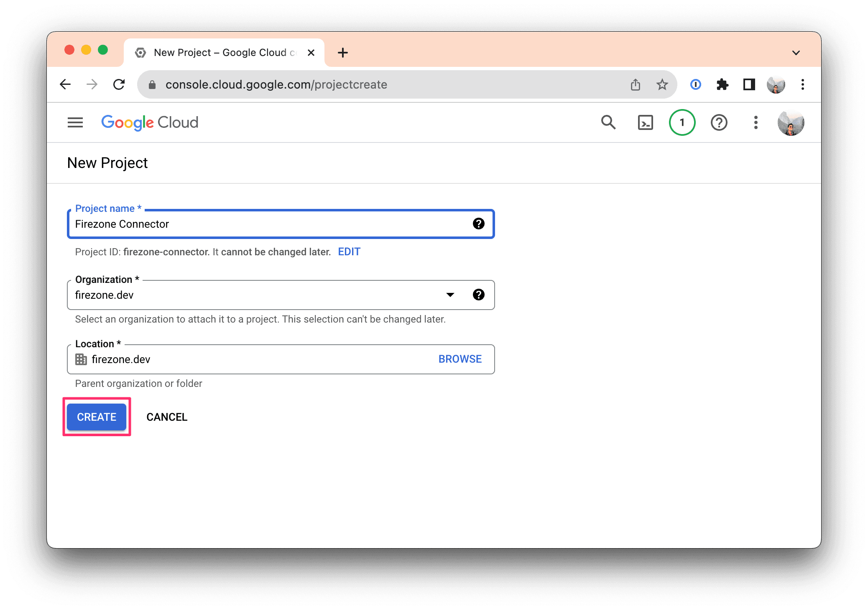Click inside the Project name input field
Viewport: 868px width, 610px height.
click(251, 224)
